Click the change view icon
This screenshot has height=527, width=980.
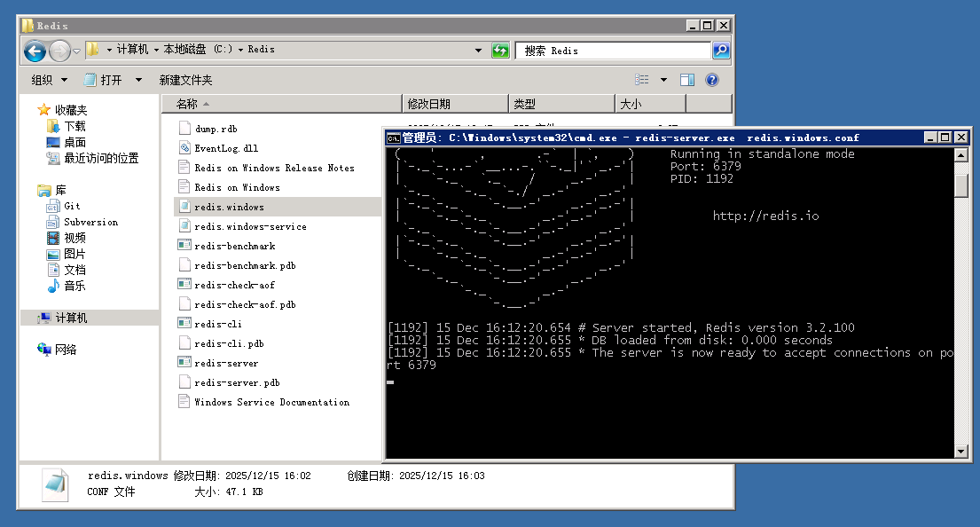(x=642, y=80)
